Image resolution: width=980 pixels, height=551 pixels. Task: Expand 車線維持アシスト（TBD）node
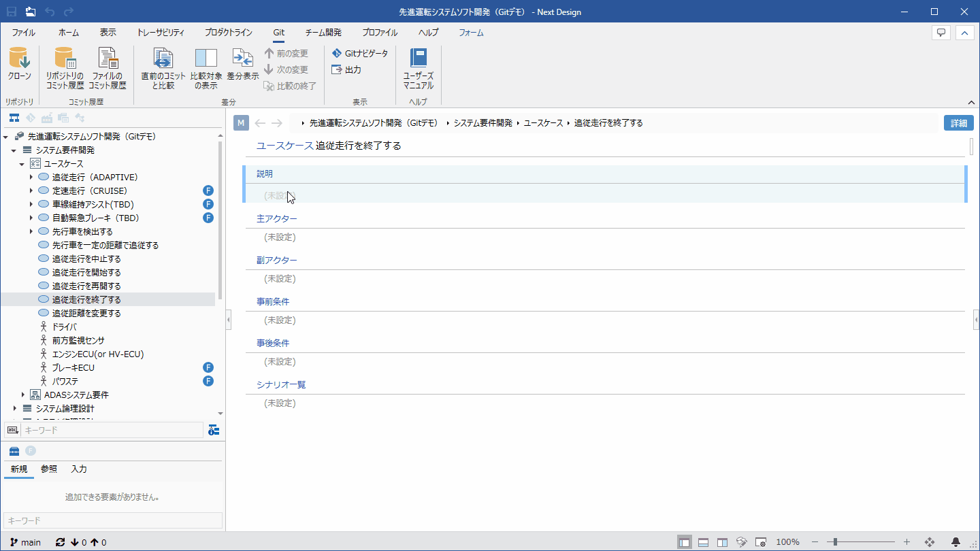(x=31, y=204)
